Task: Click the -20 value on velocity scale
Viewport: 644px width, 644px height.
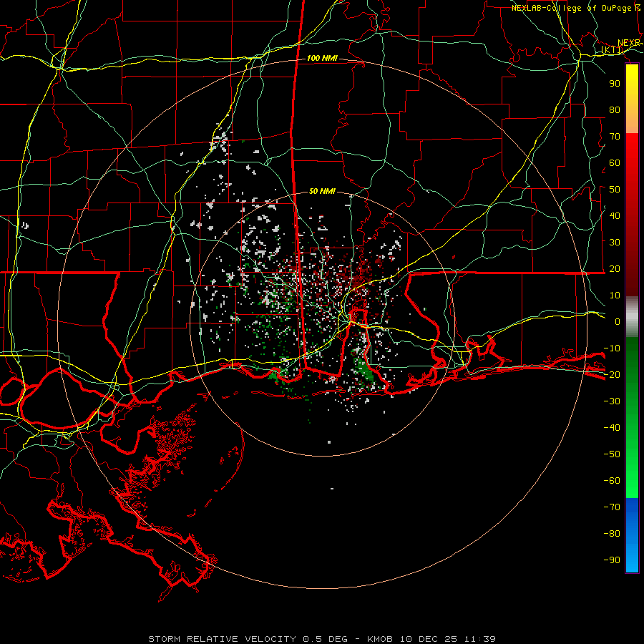Action: (x=612, y=374)
